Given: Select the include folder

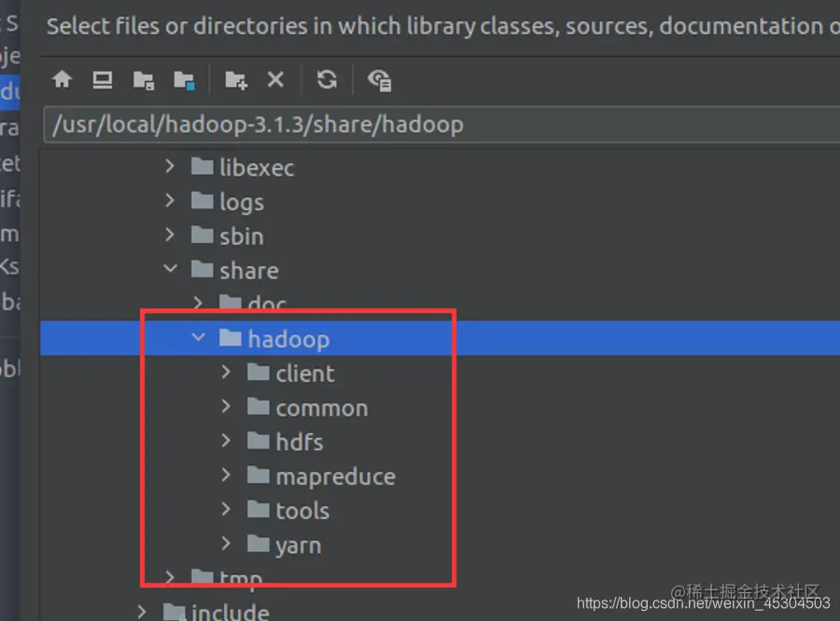Looking at the screenshot, I should click(x=217, y=612).
